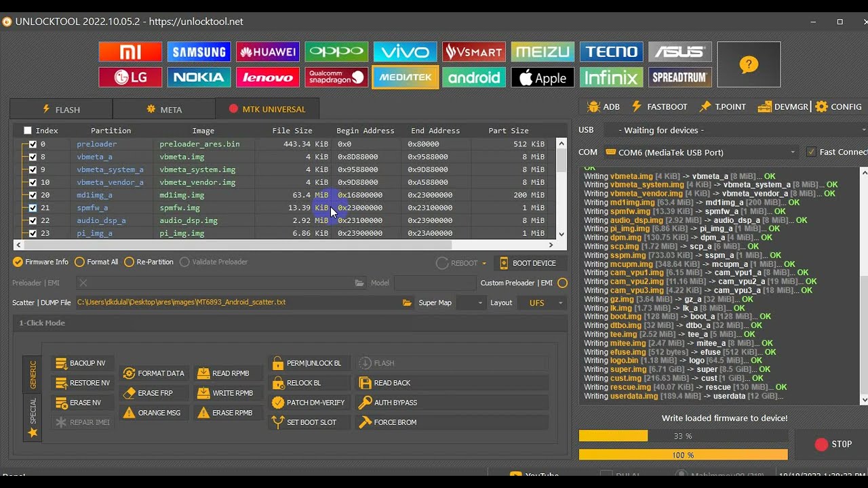Select the Xiaomi MI brand icon

130,52
